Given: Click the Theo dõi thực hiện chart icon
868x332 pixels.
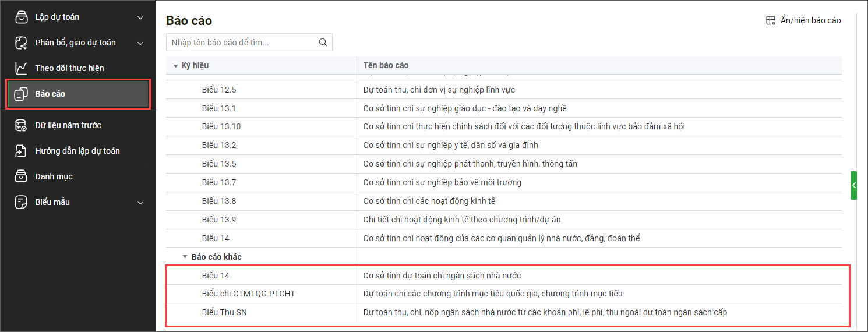Looking at the screenshot, I should [22, 68].
